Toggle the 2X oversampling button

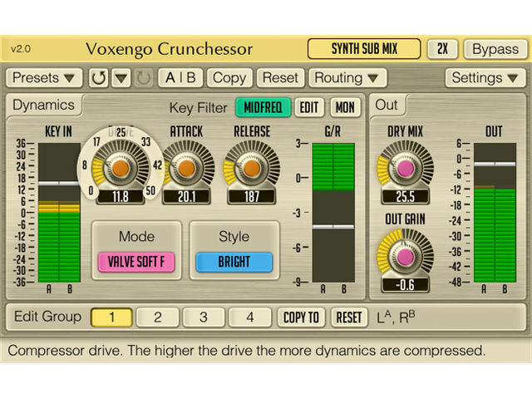[442, 49]
